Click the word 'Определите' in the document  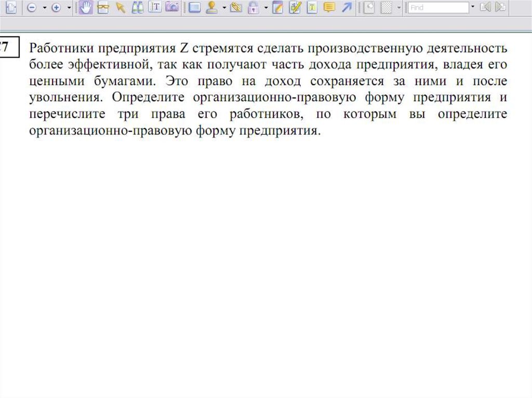tap(148, 98)
